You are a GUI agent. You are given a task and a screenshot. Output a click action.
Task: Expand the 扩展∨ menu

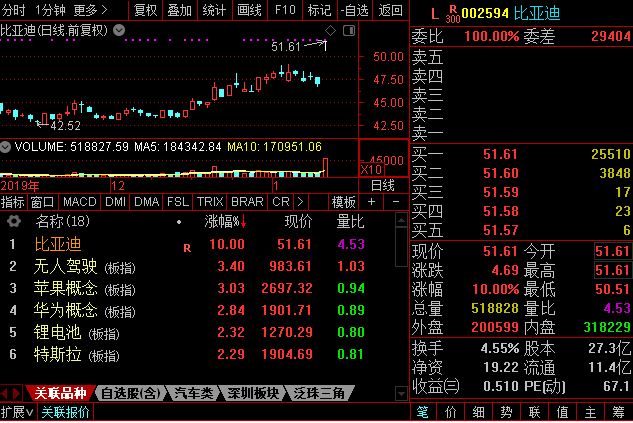17,412
